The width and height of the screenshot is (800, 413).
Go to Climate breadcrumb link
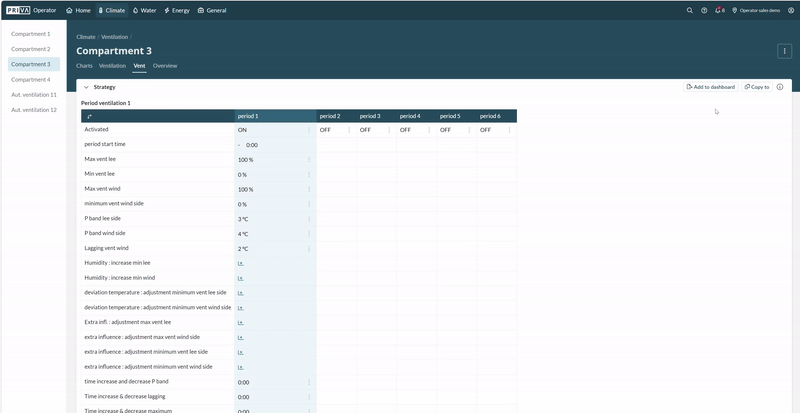(x=86, y=37)
